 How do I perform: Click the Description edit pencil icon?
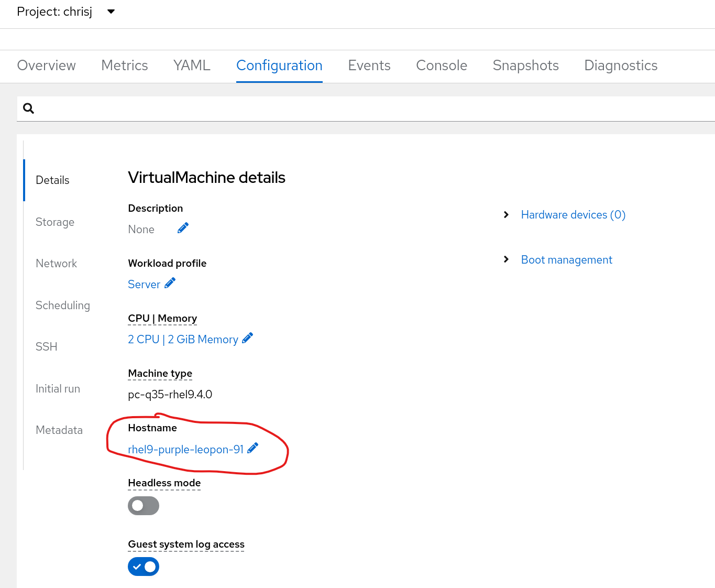(x=183, y=228)
